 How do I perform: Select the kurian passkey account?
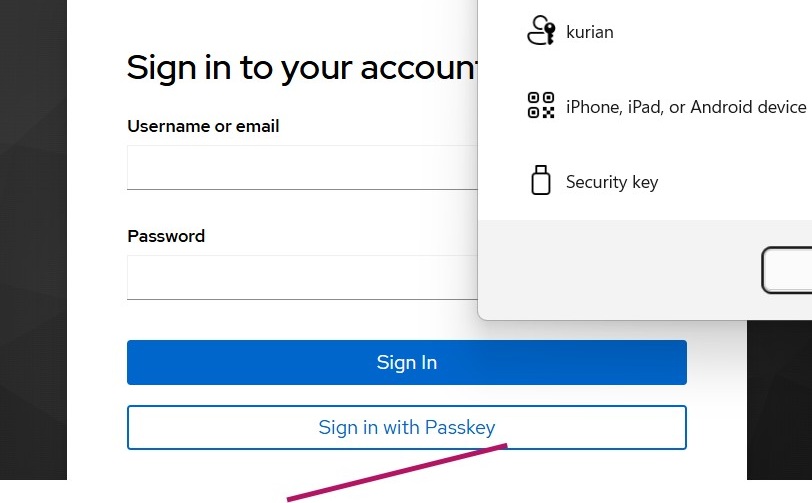590,32
